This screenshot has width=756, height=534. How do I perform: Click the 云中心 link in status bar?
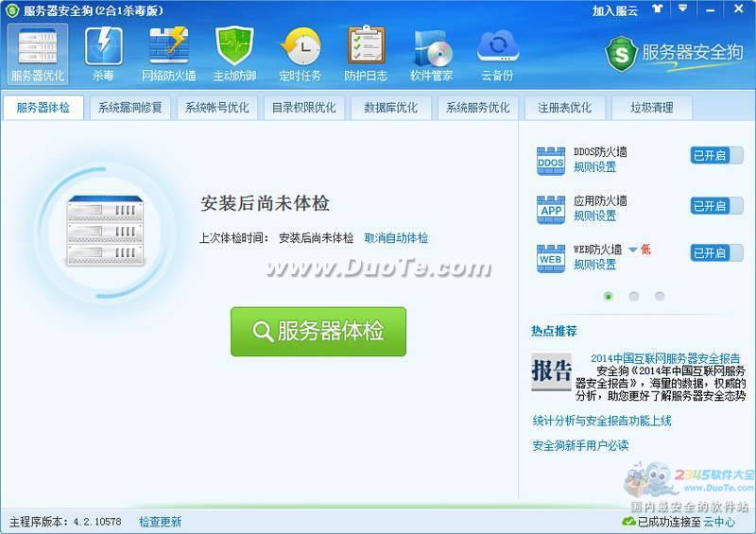(719, 522)
